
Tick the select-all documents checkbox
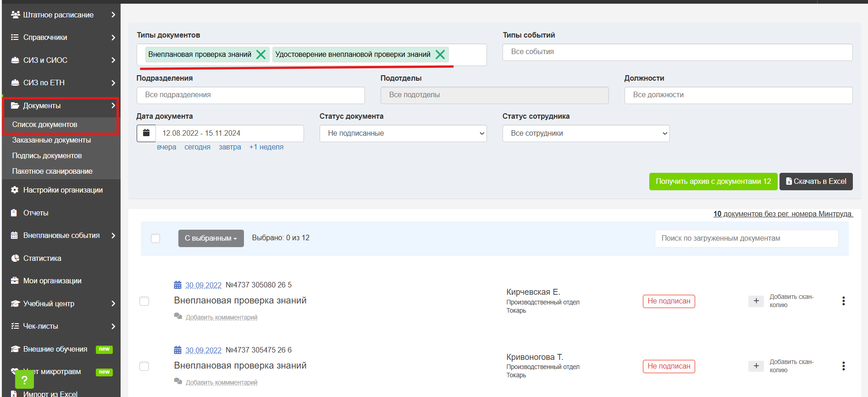(155, 238)
